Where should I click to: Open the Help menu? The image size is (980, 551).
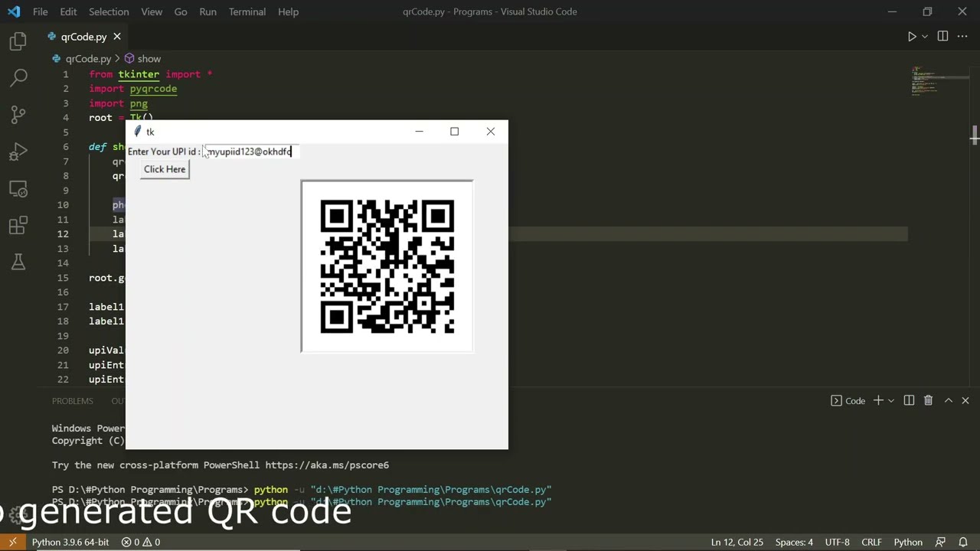coord(288,11)
